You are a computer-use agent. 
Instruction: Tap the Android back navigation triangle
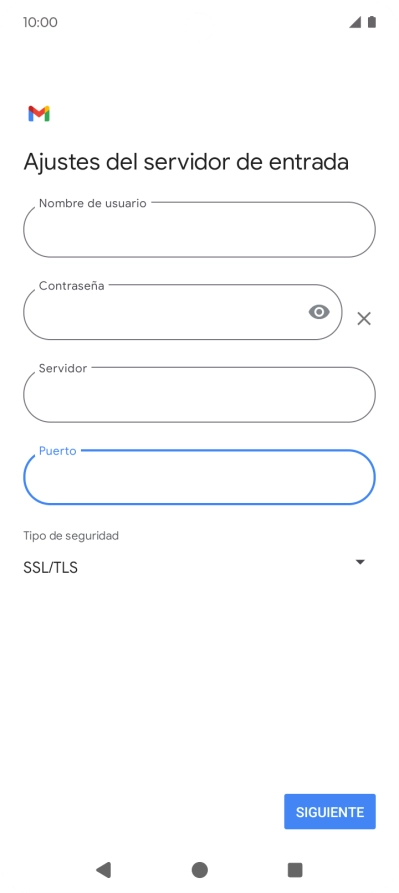(103, 870)
